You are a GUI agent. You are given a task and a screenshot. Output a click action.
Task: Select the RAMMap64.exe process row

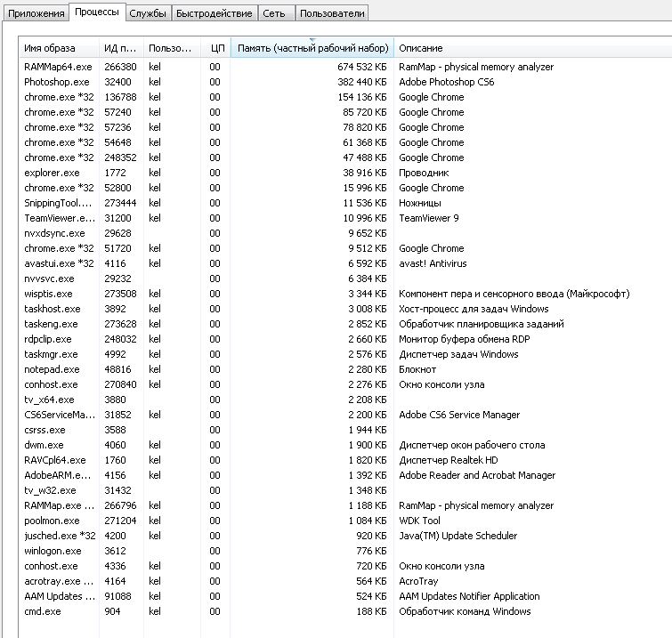[x=345, y=67]
